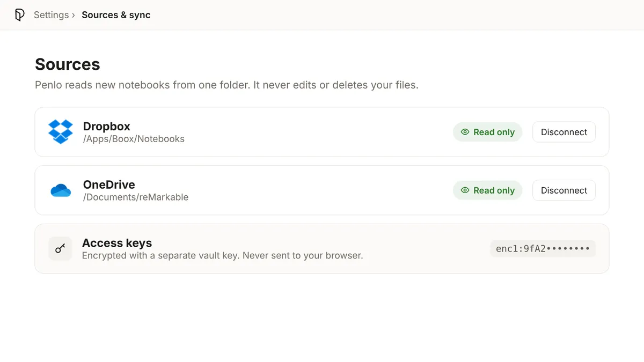The width and height of the screenshot is (644, 362).
Task: Click the 'Encrypted with a separate vault key' description
Action: [223, 256]
